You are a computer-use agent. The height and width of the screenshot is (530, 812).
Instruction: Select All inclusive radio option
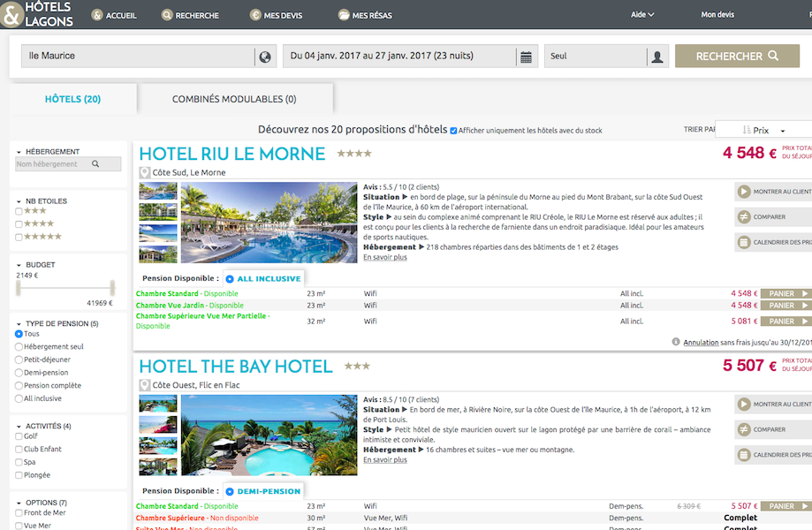(19, 398)
